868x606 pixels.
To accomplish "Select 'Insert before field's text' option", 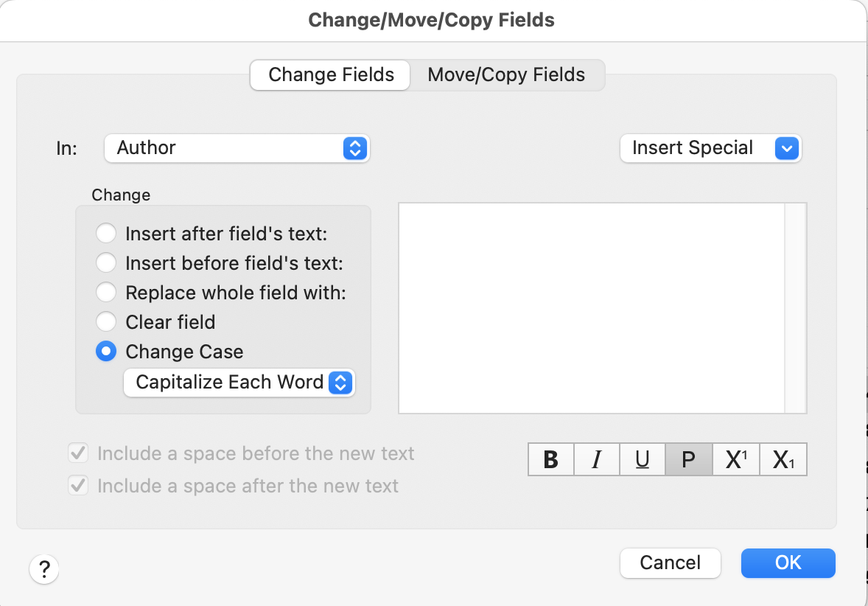I will pos(106,263).
